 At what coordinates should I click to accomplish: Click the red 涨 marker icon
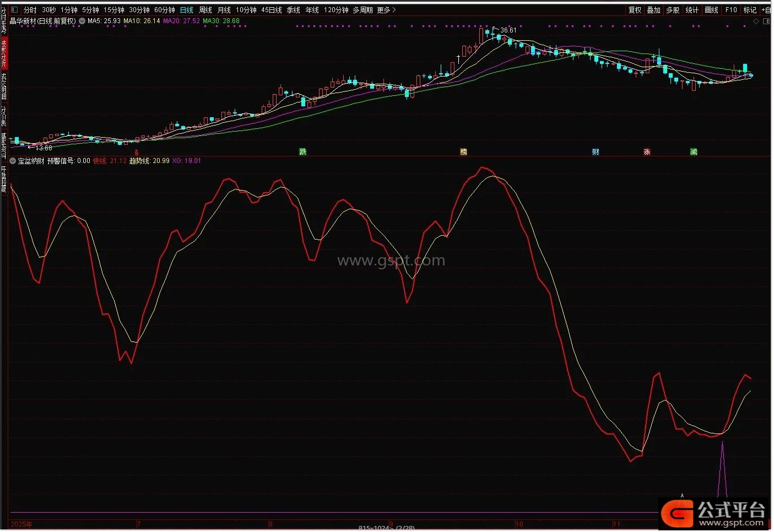[x=647, y=152]
